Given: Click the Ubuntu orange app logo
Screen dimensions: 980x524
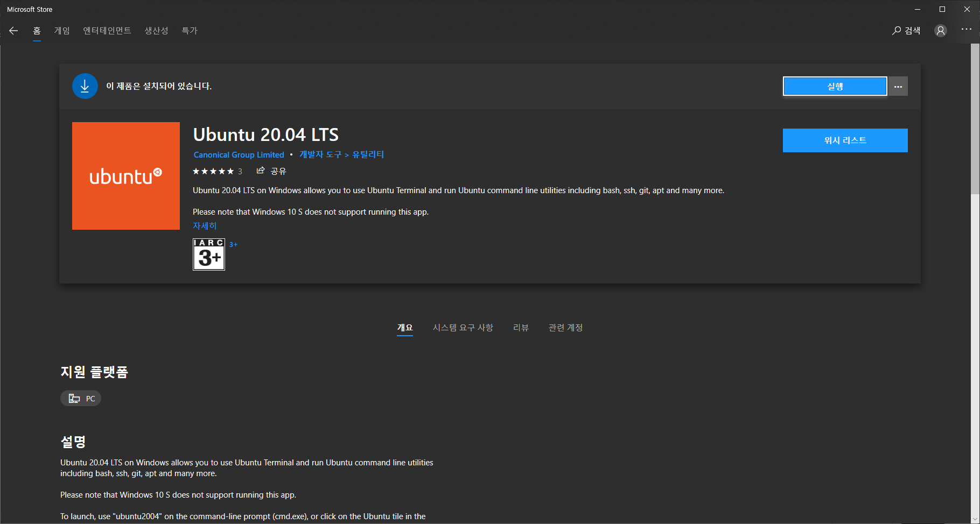Looking at the screenshot, I should (126, 176).
